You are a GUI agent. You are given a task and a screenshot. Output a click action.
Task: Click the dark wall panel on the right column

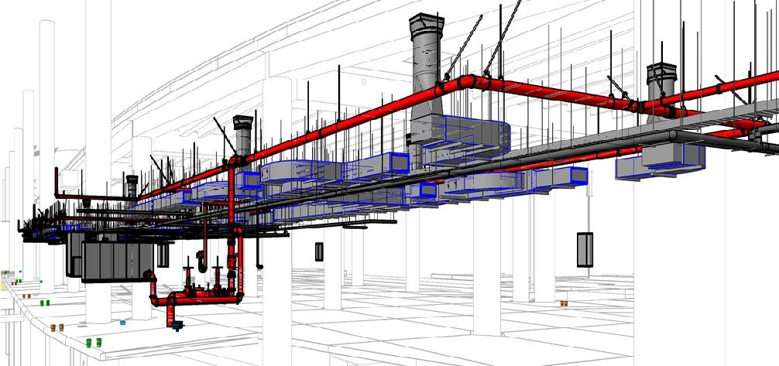point(585,249)
